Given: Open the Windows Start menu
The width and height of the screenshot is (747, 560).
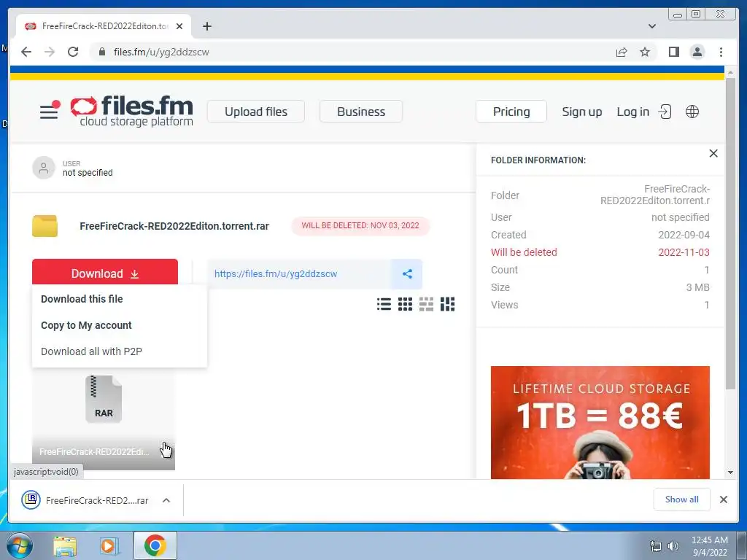Looking at the screenshot, I should (x=20, y=545).
